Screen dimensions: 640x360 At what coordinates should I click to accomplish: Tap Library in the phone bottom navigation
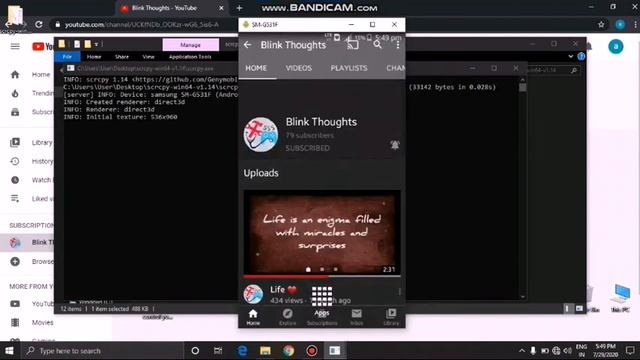coord(391,317)
